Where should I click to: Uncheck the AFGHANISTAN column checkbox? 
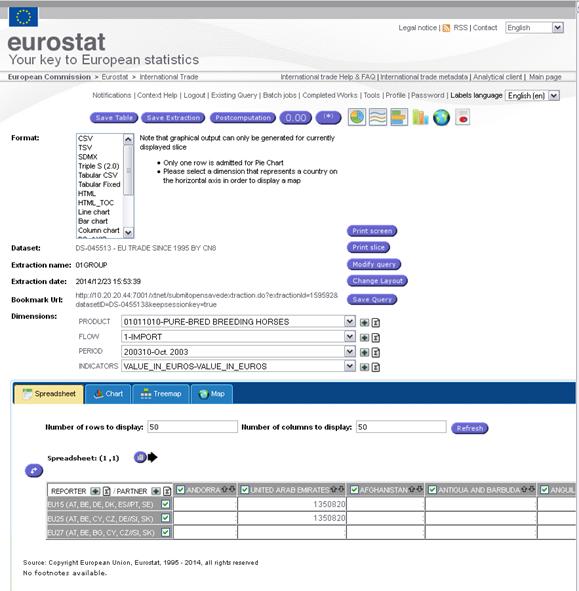(x=354, y=490)
